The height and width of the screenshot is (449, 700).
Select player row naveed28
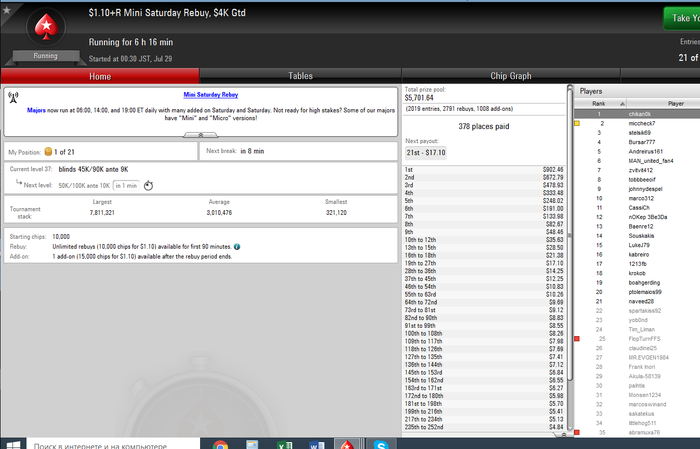(x=637, y=301)
